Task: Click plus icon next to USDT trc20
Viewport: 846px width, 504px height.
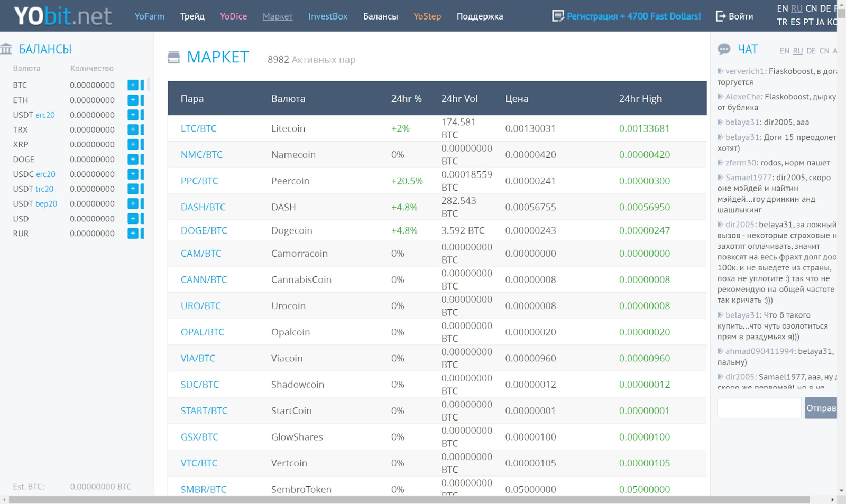Action: click(133, 189)
